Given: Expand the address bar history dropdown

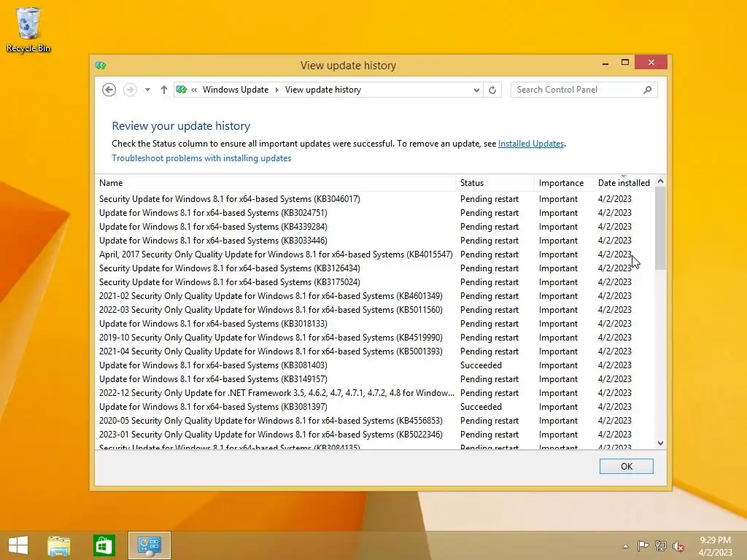Looking at the screenshot, I should point(476,90).
